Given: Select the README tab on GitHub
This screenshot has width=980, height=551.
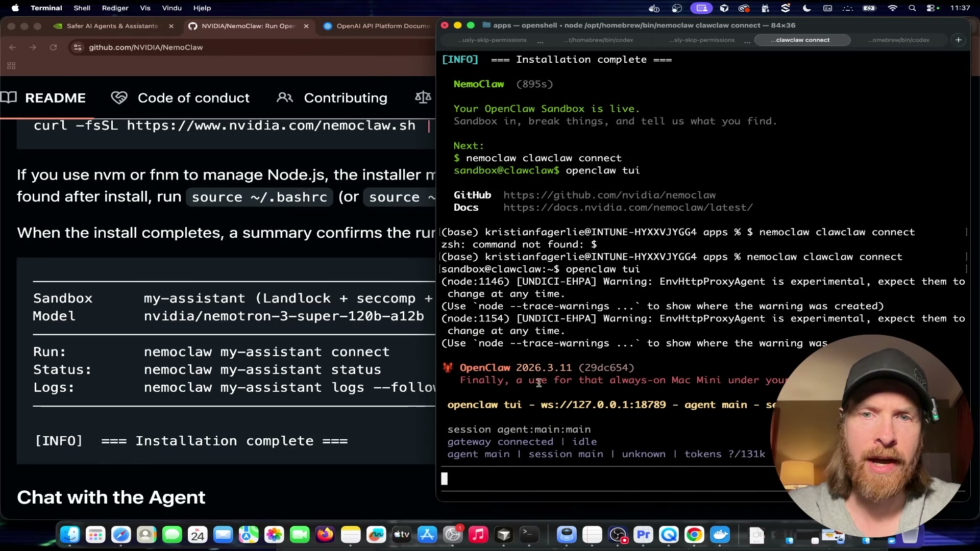Looking at the screenshot, I should (x=43, y=98).
